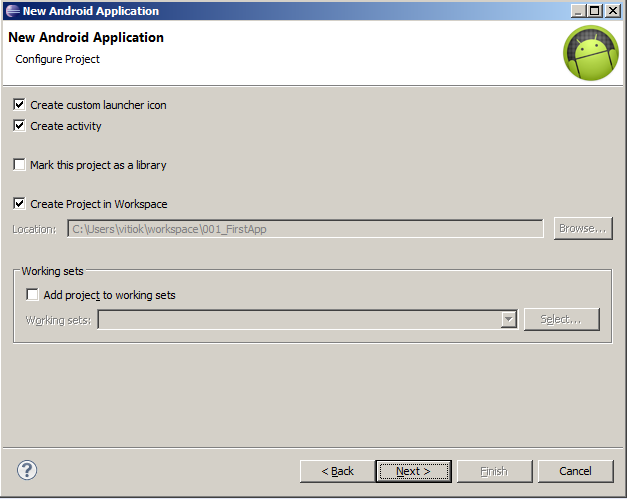Close the dialog with the X button

613,11
